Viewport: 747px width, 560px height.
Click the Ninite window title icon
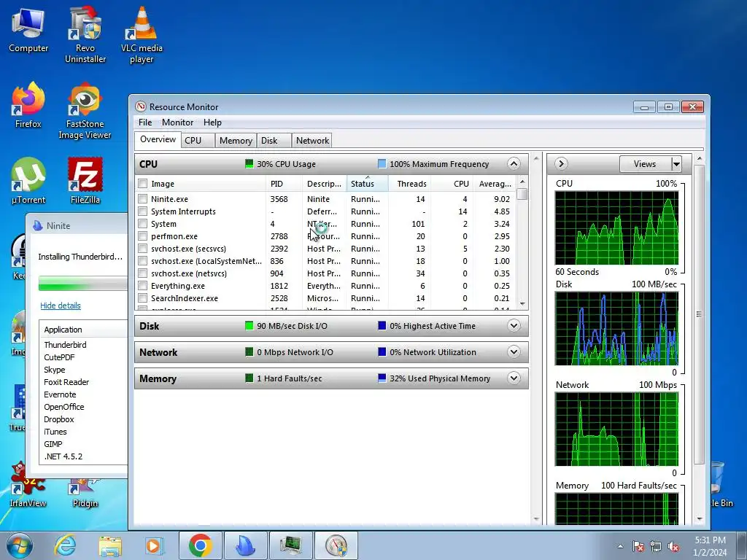(x=38, y=225)
